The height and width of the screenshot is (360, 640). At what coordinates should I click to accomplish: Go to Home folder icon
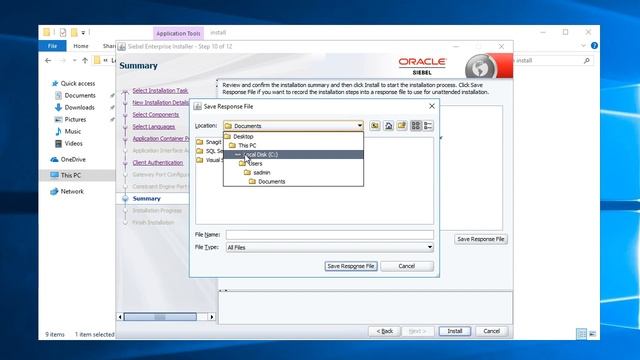pos(389,126)
